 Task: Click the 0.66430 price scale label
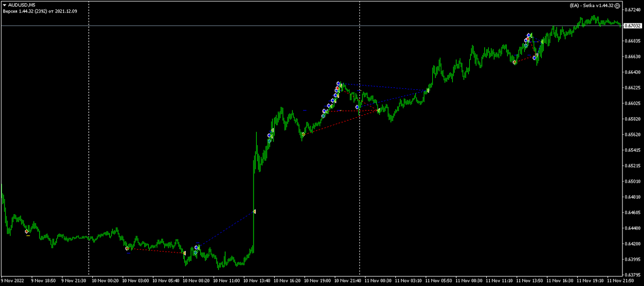(x=633, y=72)
